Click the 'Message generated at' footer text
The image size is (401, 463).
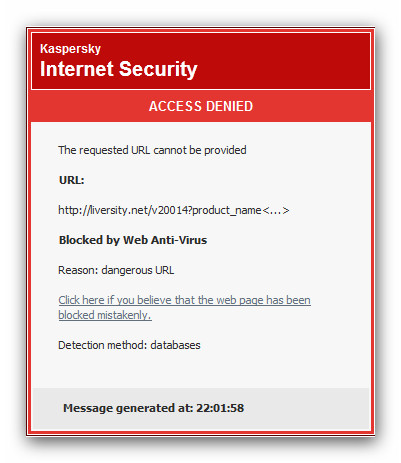154,408
